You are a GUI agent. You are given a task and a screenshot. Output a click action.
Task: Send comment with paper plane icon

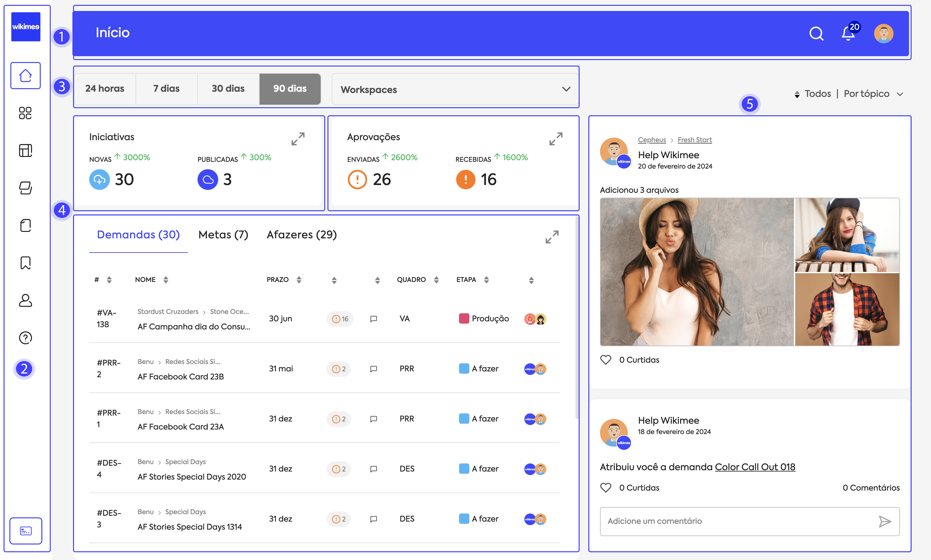[884, 521]
